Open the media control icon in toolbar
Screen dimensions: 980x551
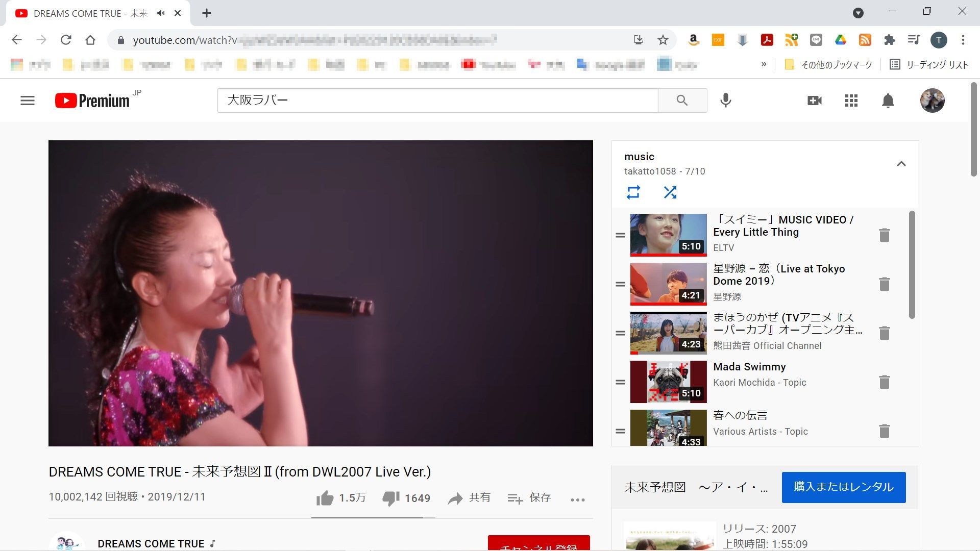[914, 40]
